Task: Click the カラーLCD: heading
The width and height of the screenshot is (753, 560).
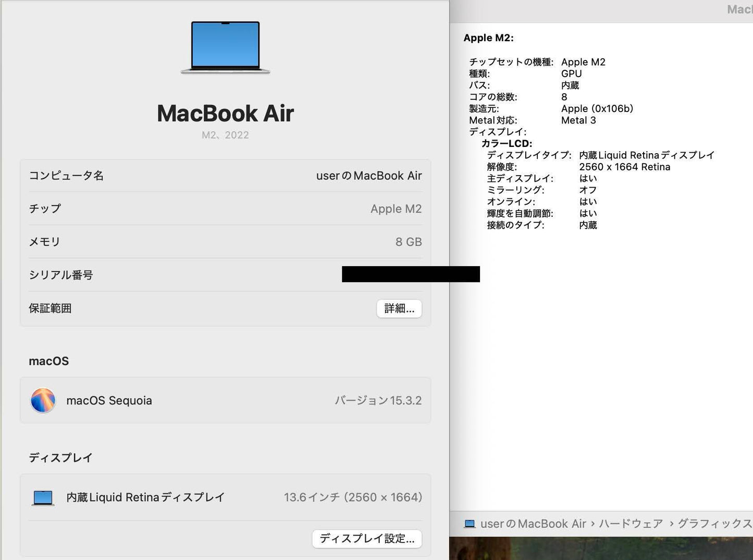Action: pyautogui.click(x=507, y=144)
